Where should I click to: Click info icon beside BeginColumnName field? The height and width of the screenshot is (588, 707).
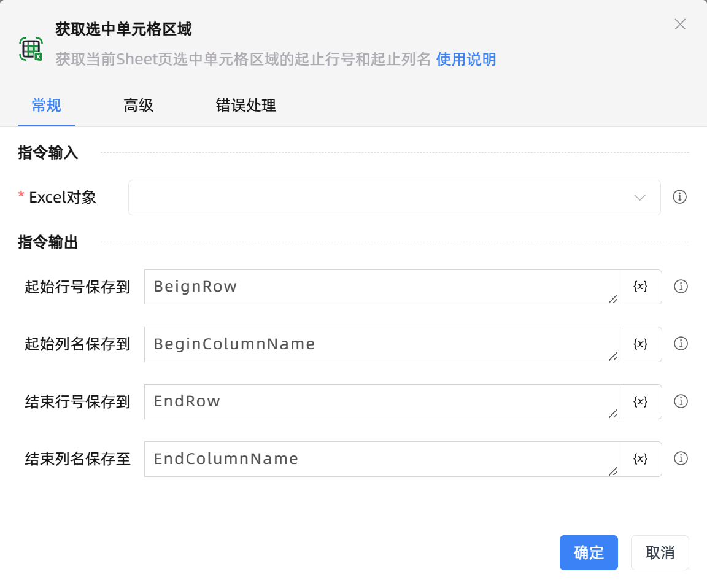tap(681, 344)
